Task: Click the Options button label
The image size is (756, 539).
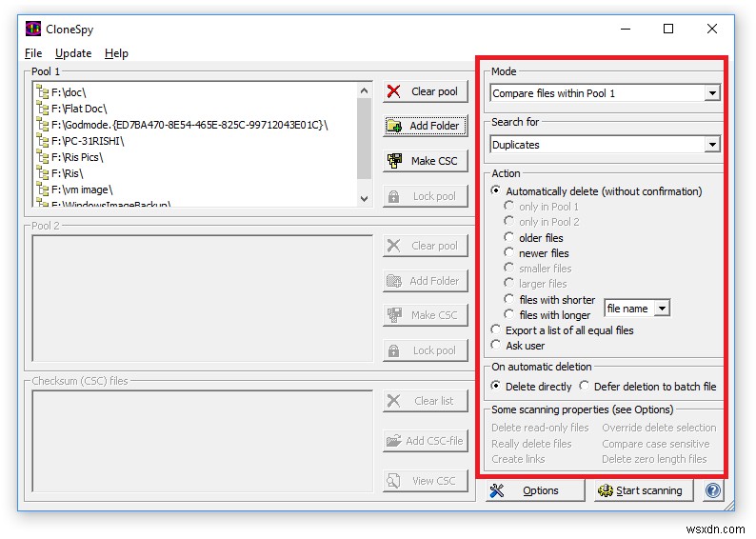Action: [x=541, y=490]
